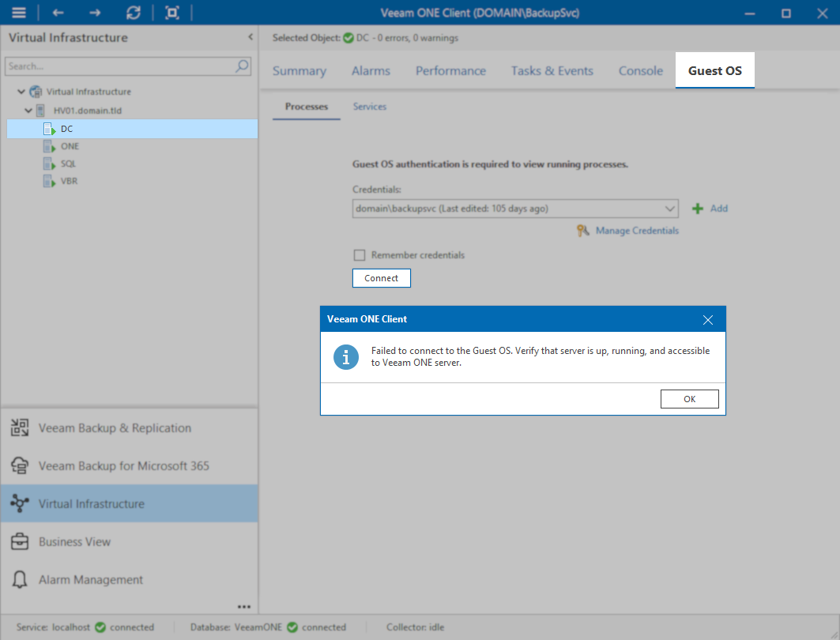Click the green plus Add icon
The width and height of the screenshot is (840, 640).
[697, 209]
